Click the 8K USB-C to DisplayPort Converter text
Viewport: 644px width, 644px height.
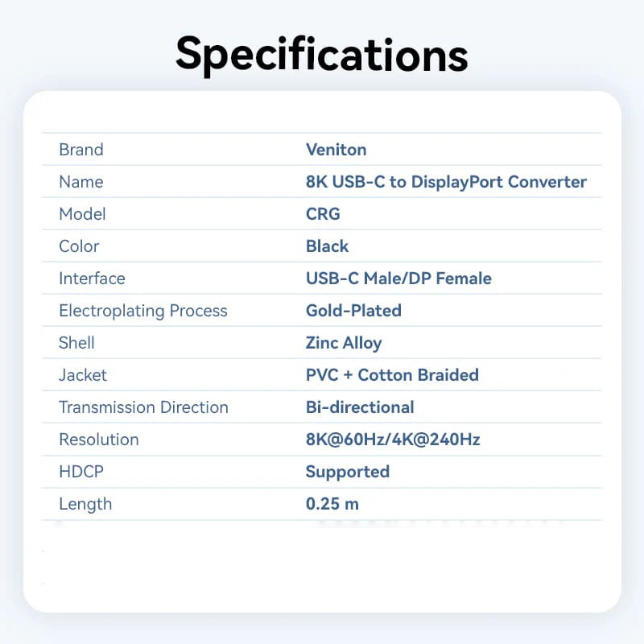coord(446,182)
